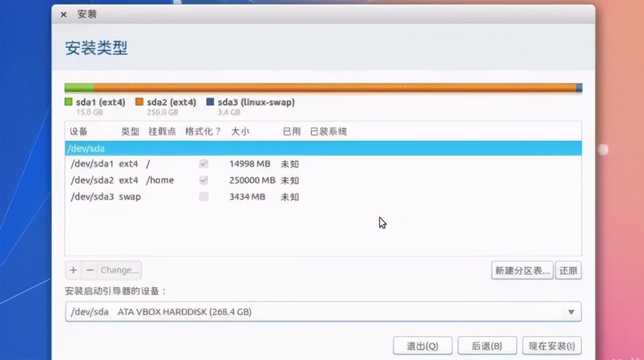Click the 还原 (revert) button
Screen dimensions: 644x360
click(x=568, y=271)
